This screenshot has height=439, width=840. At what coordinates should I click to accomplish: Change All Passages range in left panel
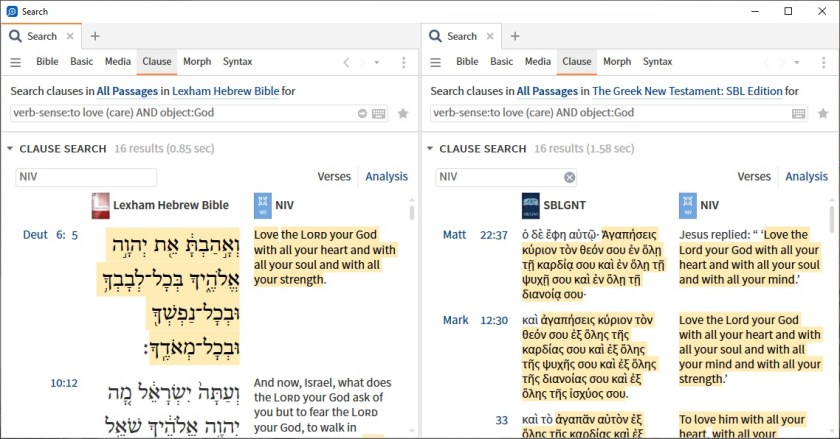[127, 92]
